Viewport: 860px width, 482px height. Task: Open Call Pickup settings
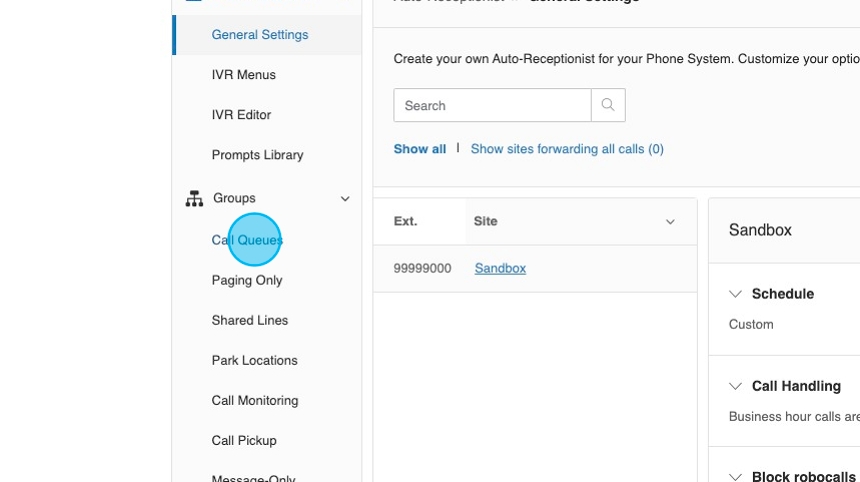[x=244, y=440]
